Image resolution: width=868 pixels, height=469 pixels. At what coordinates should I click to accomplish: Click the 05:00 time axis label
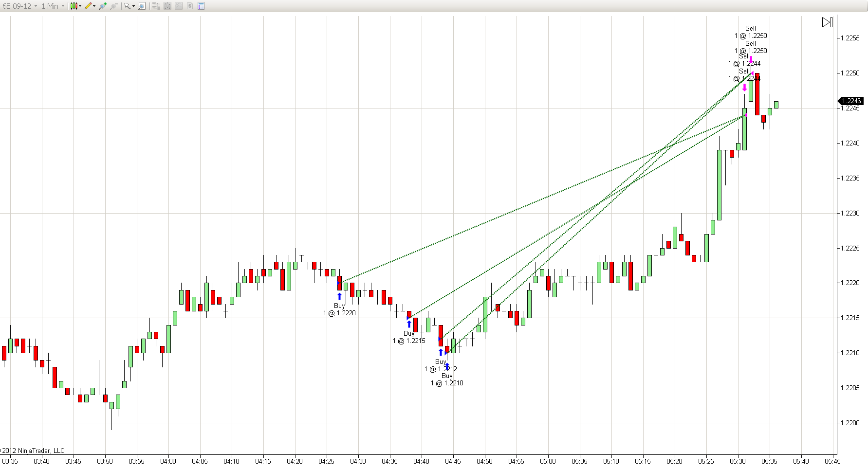[548, 461]
